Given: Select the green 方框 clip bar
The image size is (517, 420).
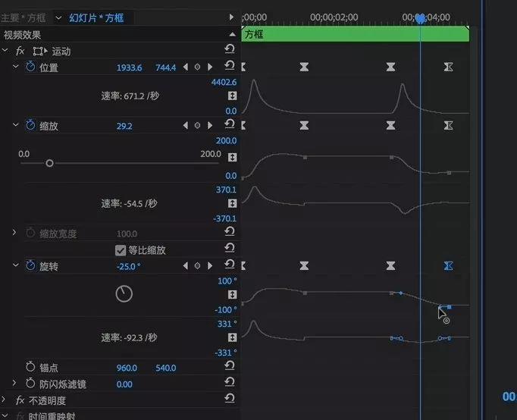Looking at the screenshot, I should pyautogui.click(x=355, y=34).
